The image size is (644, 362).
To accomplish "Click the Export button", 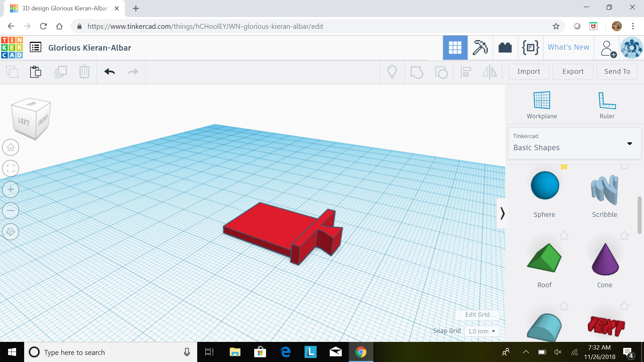I will tap(573, 71).
